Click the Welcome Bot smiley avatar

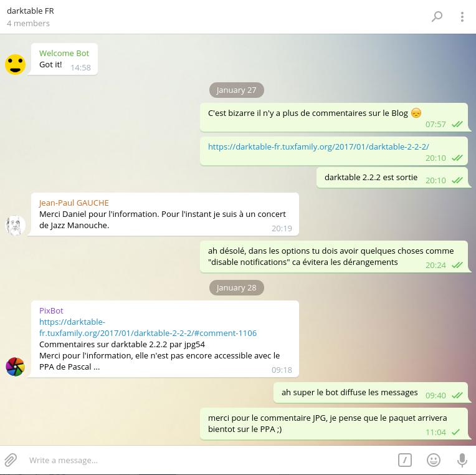click(15, 64)
